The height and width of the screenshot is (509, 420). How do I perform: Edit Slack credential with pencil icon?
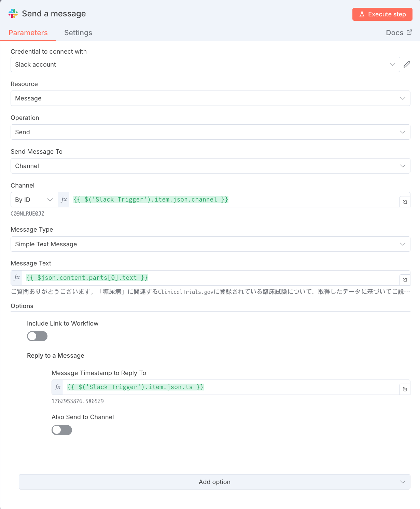pyautogui.click(x=407, y=65)
